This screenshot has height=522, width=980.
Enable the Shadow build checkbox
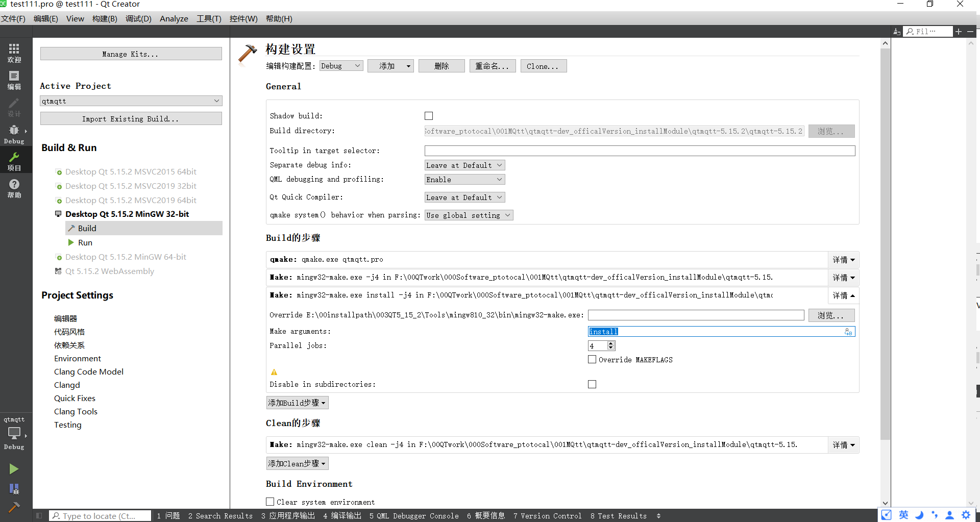tap(428, 115)
